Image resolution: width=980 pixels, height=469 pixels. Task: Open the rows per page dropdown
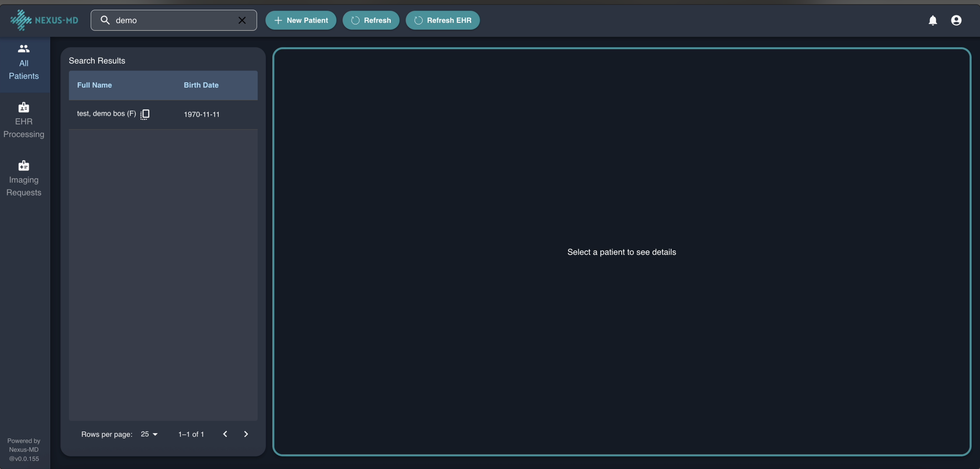coord(149,434)
